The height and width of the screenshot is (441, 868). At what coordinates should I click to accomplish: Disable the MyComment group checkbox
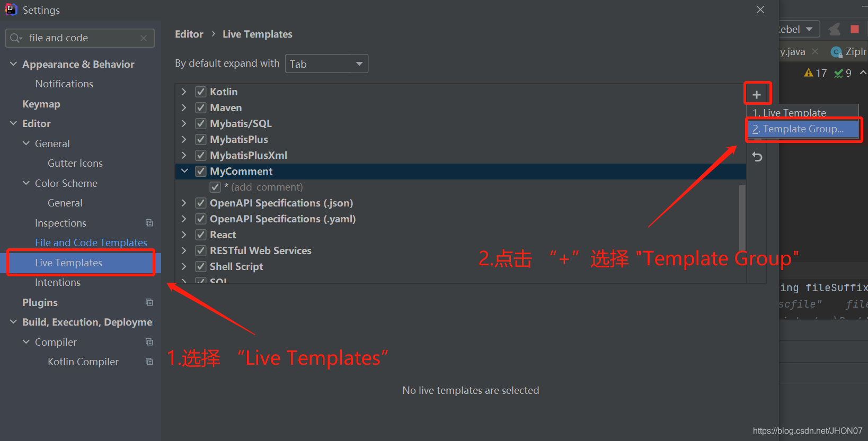tap(201, 171)
